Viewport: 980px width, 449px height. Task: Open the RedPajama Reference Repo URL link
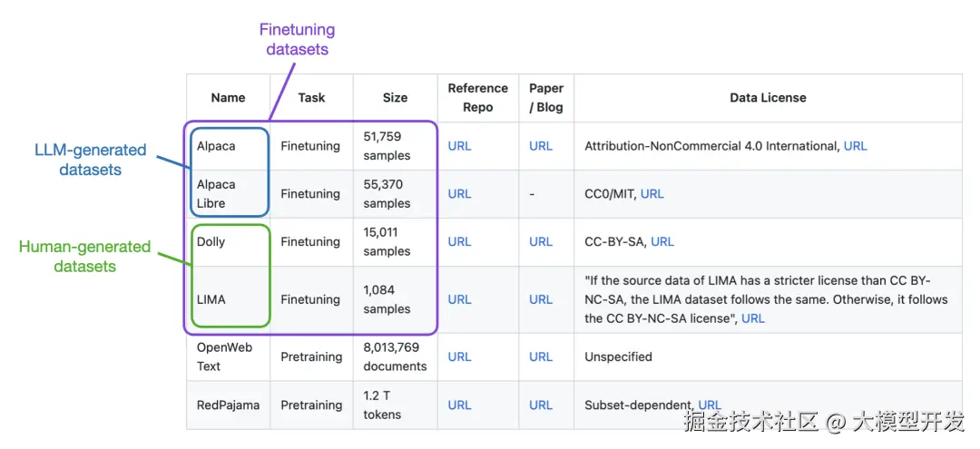(459, 405)
